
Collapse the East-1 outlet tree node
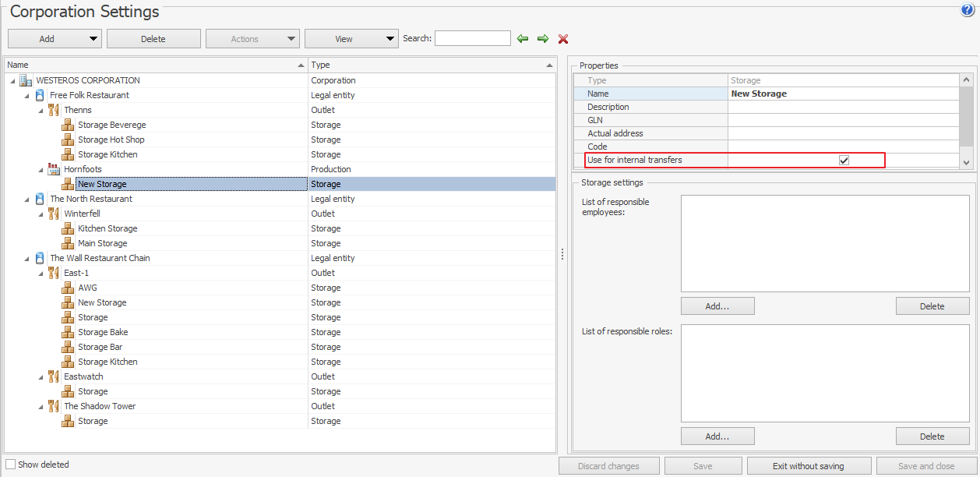41,274
